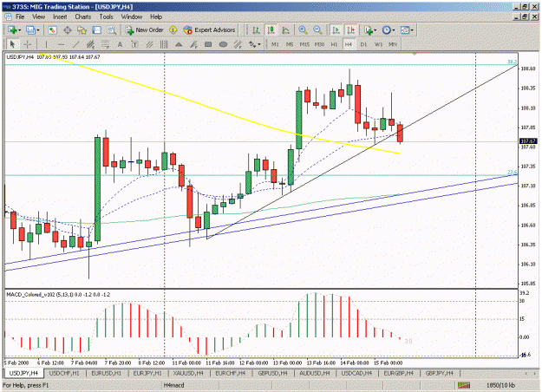Switch to the XAUUSD,H4 chart tab
The height and width of the screenshot is (392, 542).
click(x=188, y=373)
